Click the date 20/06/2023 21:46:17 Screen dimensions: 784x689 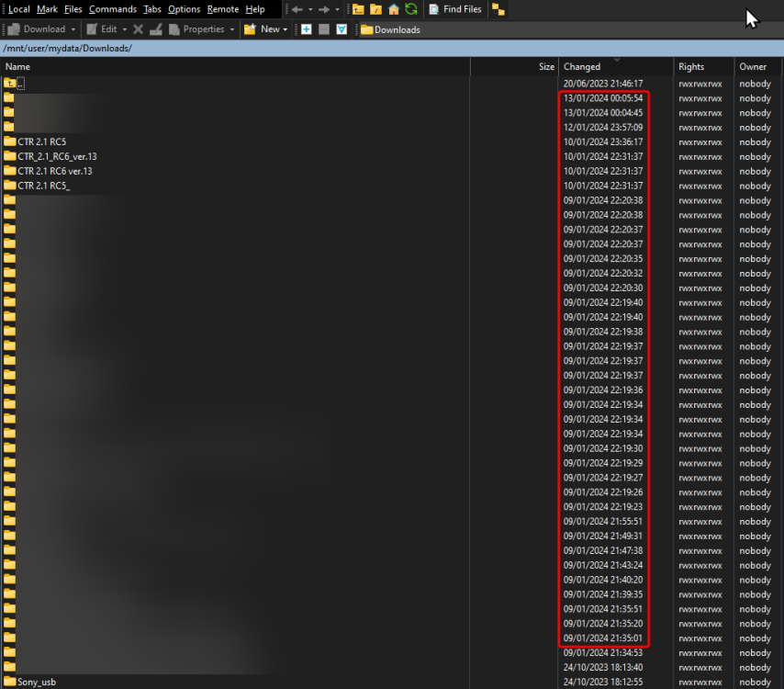coord(603,84)
